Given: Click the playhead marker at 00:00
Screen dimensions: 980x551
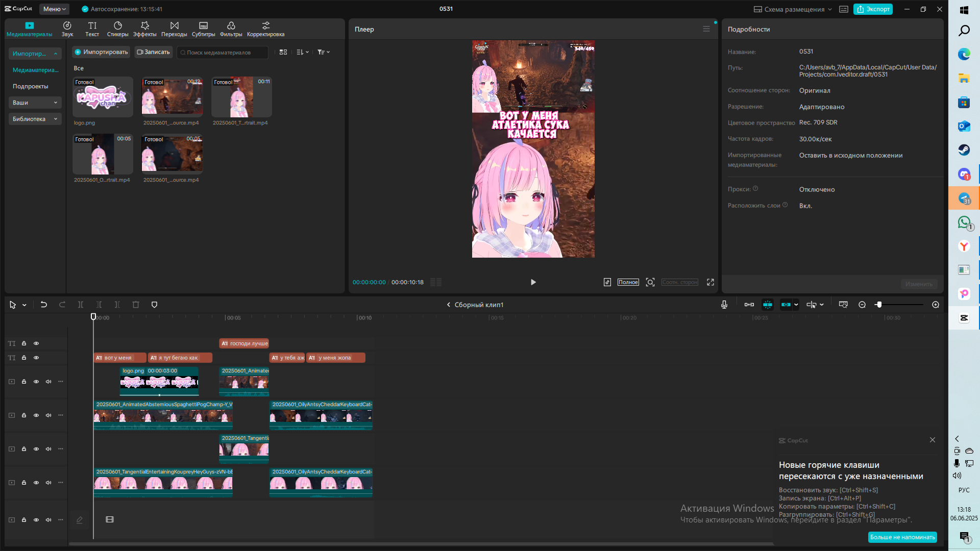Looking at the screenshot, I should pos(93,317).
